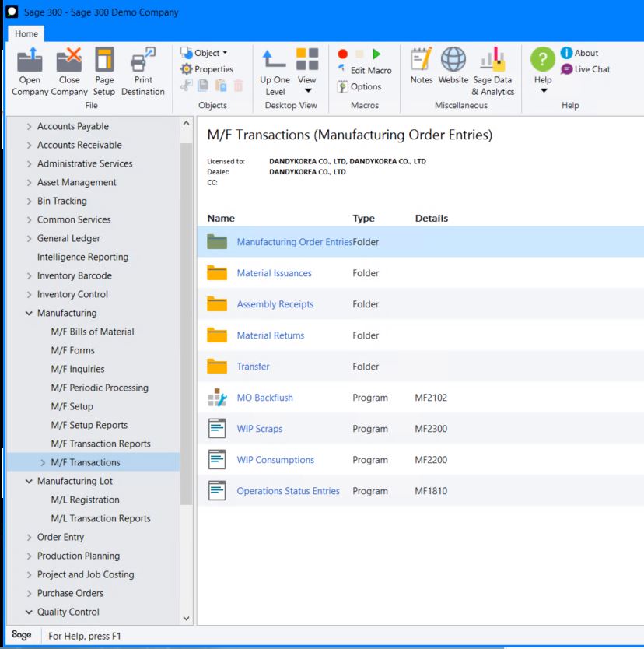Select Intelligence Reporting in the tree

(x=82, y=257)
